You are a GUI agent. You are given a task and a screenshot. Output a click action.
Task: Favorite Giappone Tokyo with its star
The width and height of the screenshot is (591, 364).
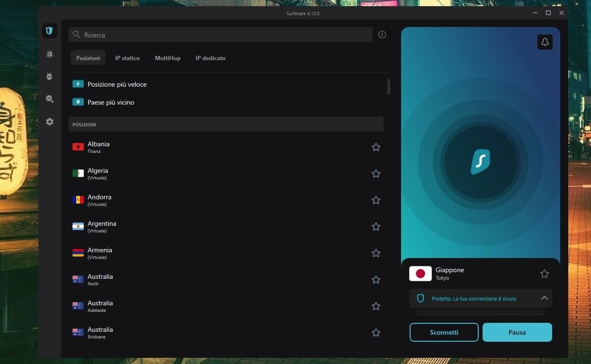[545, 274]
